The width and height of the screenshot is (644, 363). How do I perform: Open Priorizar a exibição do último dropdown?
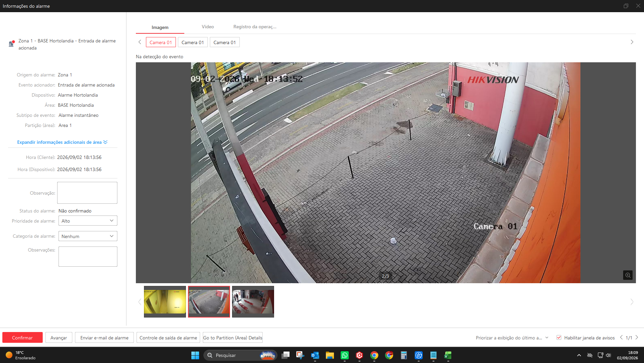click(x=512, y=338)
